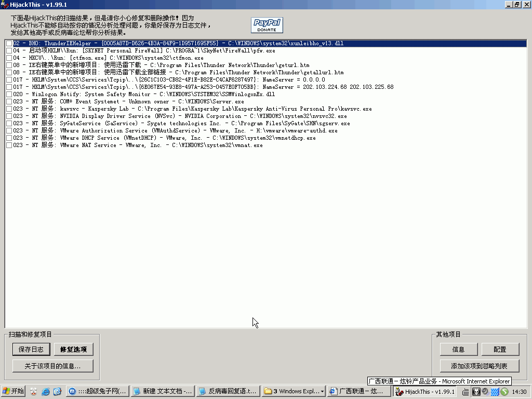Switch to 新建 文本文档 taskbar window
Viewport: 532px width, 399px height.
click(x=163, y=391)
